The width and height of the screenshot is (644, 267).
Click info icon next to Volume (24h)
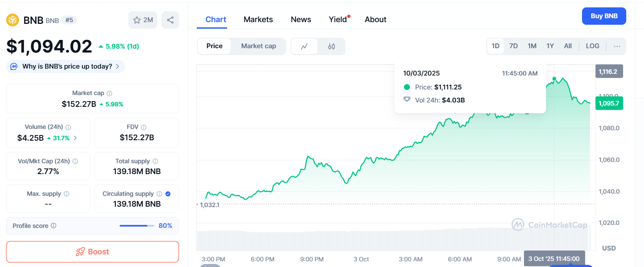(68, 127)
